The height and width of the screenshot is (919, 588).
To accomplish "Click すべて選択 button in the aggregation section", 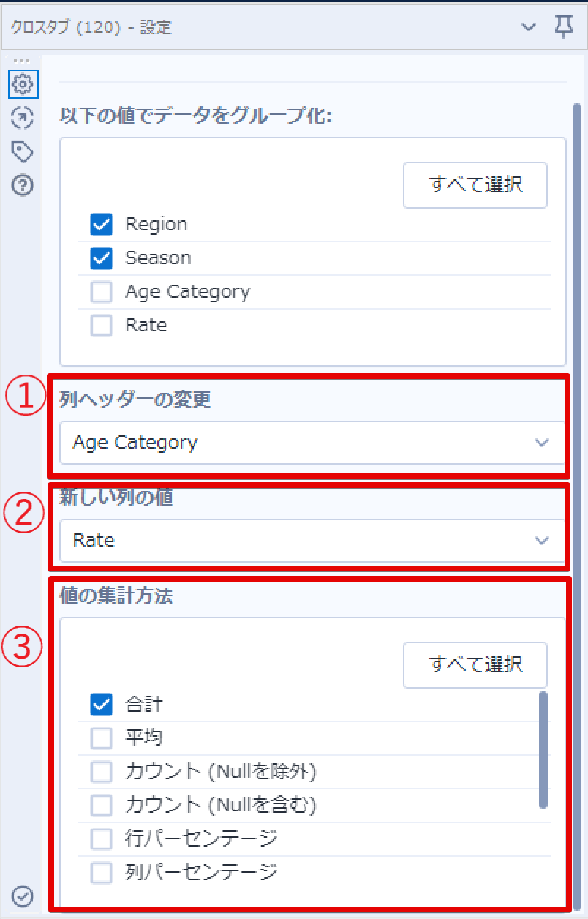I will pyautogui.click(x=475, y=665).
